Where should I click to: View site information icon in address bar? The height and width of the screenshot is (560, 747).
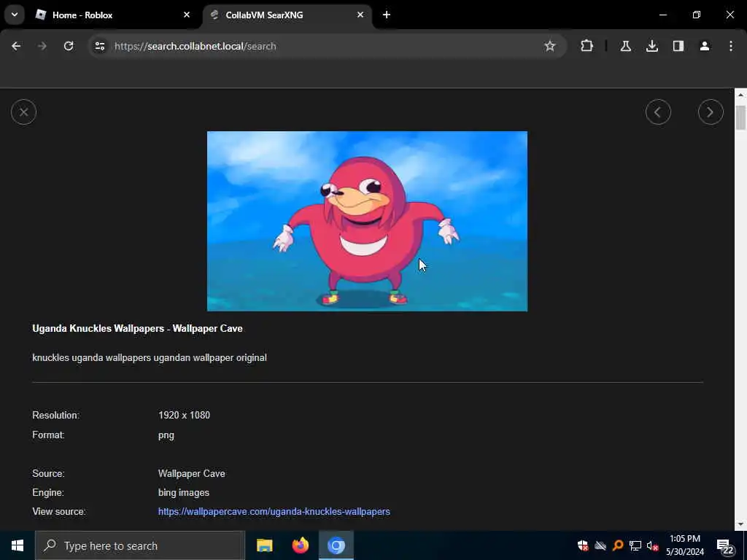(99, 46)
